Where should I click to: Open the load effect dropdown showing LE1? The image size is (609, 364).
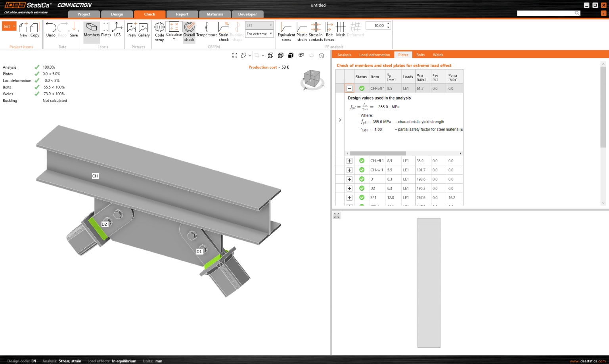click(259, 25)
